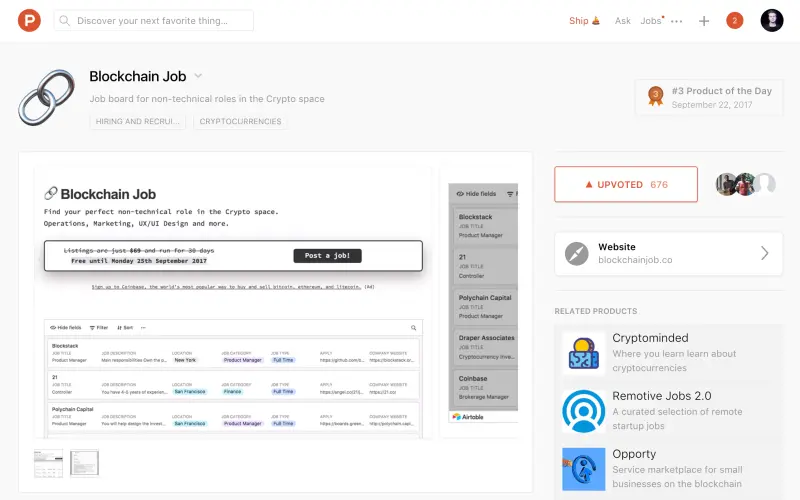Click the UPVOTED 676 button
The height and width of the screenshot is (500, 800).
click(x=626, y=184)
